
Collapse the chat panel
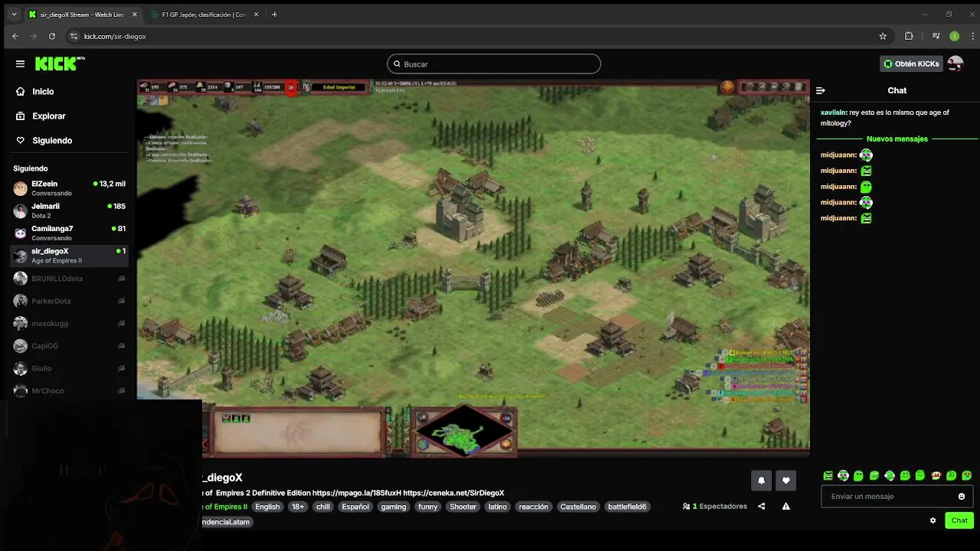pyautogui.click(x=821, y=90)
